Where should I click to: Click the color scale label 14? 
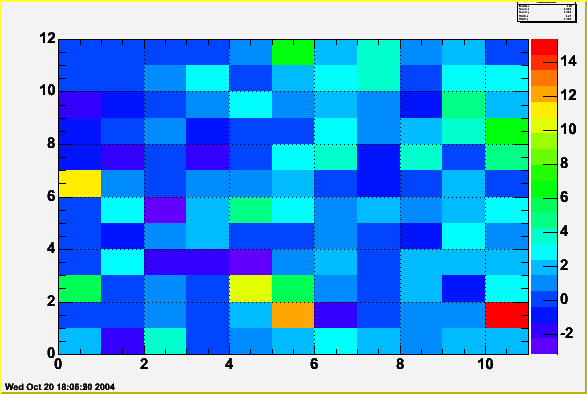569,61
